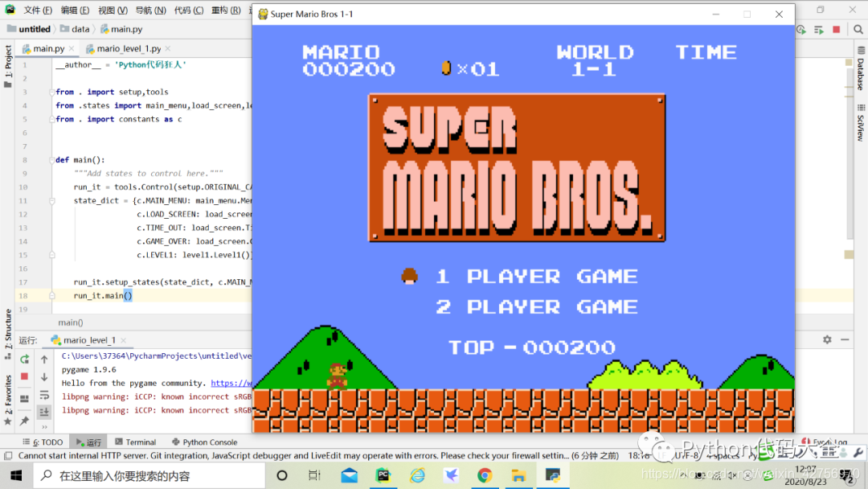
Task: Open the path C:\Users\37364\PycharmProjects link
Action: [156, 356]
